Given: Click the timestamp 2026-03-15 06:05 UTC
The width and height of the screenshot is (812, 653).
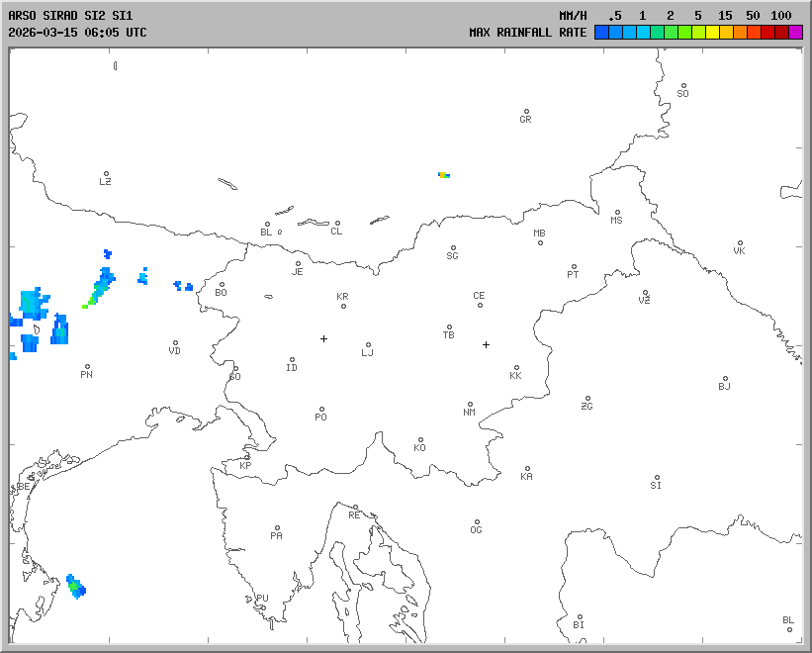Looking at the screenshot, I should (77, 33).
